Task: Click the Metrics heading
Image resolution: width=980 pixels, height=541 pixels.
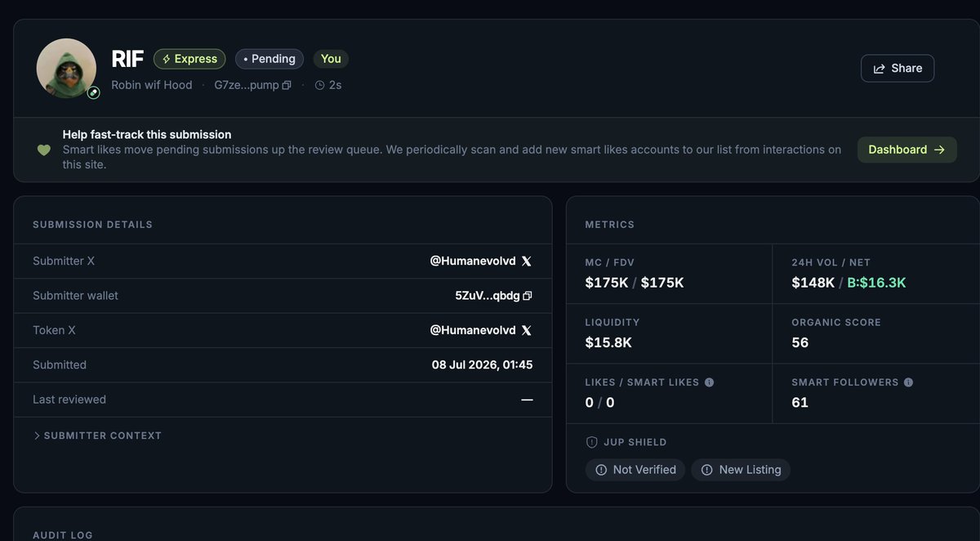Action: [x=610, y=225]
